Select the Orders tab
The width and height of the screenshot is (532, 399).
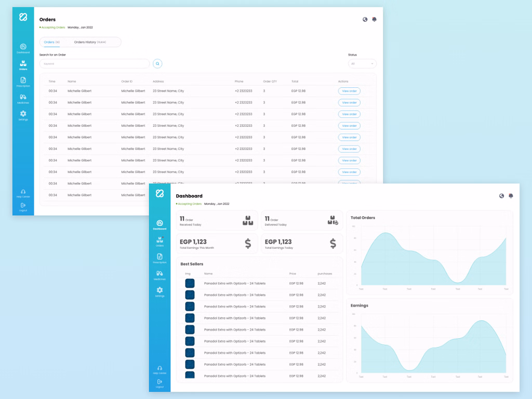point(51,42)
